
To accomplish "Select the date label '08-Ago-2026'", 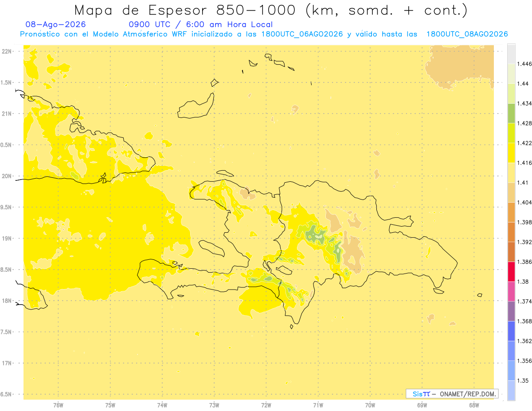I will [x=56, y=24].
